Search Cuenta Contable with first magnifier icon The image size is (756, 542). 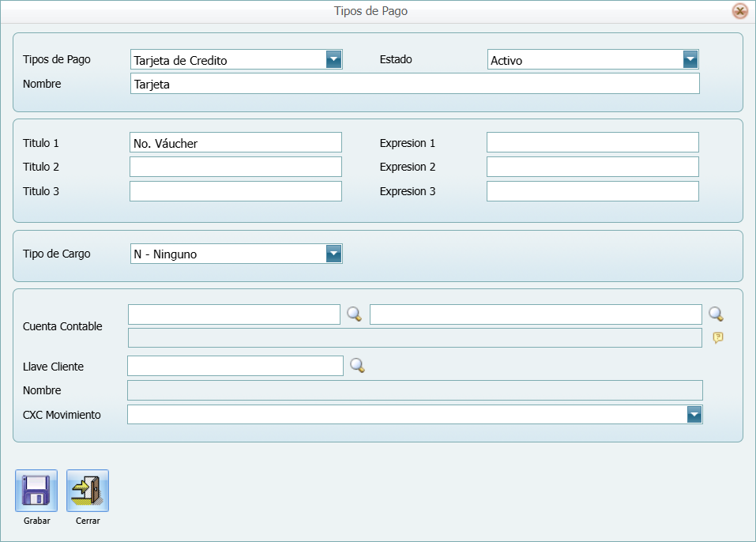(x=355, y=314)
